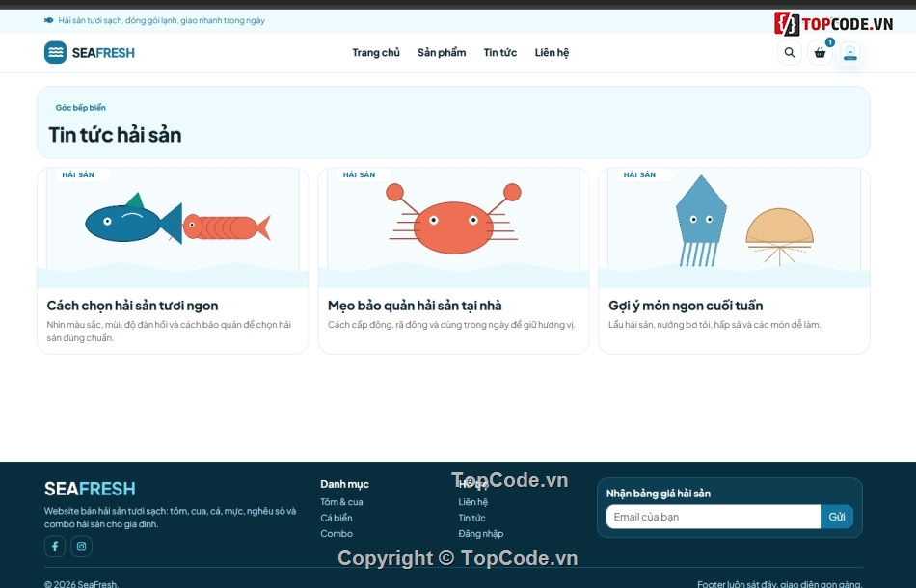
Task: Open article Mẹo bảo quản hải sản tại nhà
Action: pyautogui.click(x=415, y=306)
